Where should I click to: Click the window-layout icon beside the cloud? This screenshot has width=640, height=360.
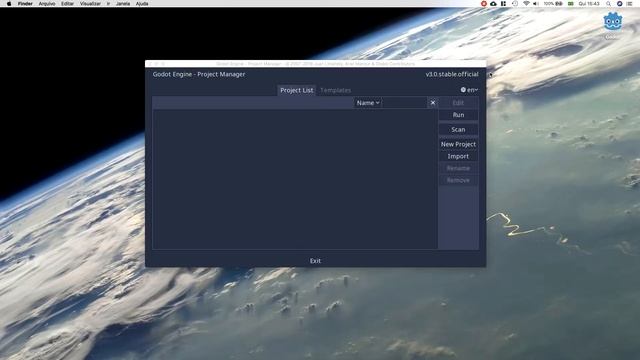coord(504,4)
